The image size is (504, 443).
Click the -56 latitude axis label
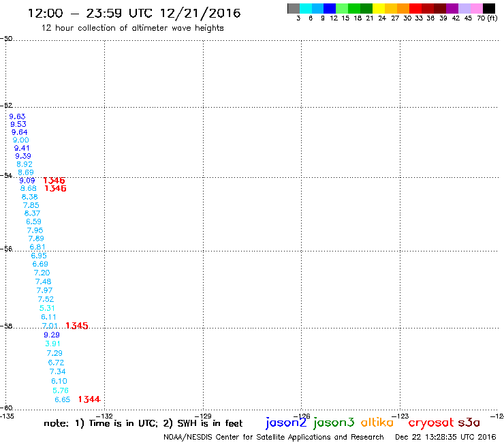[x=6, y=249]
